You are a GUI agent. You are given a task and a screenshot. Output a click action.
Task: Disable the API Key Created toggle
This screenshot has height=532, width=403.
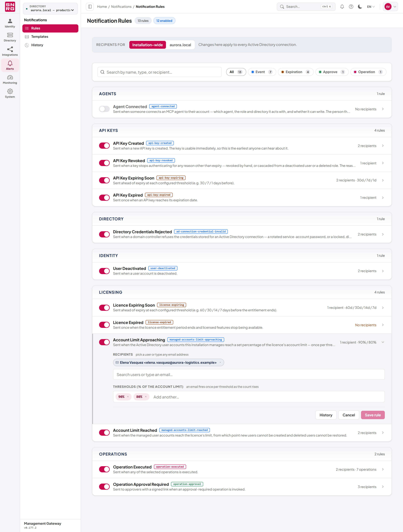tap(104, 146)
